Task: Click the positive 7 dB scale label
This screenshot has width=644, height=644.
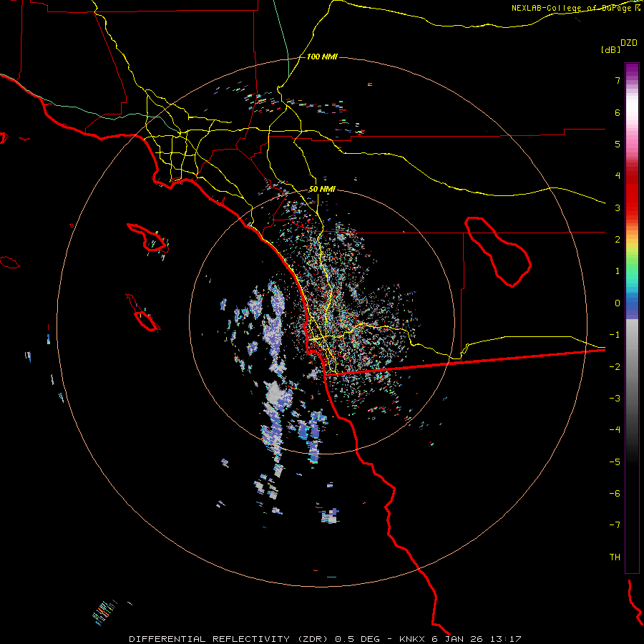Action: (618, 80)
